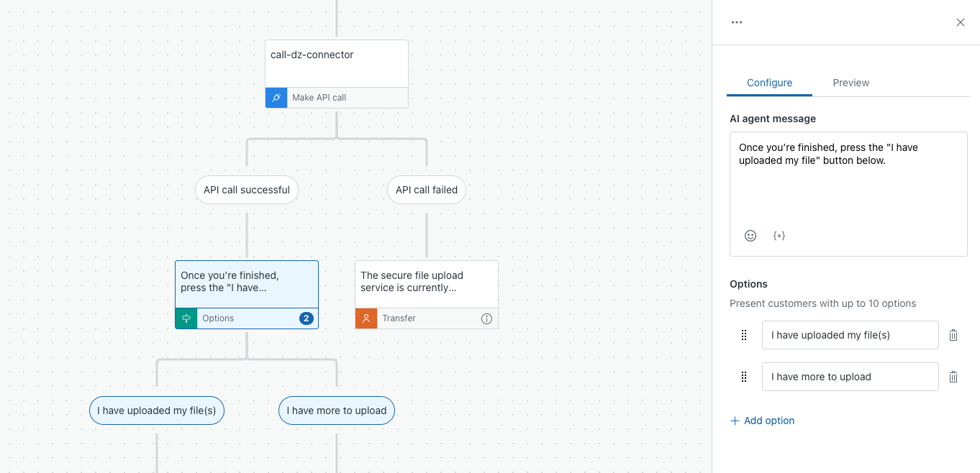Click the options count badge showing 2
Image resolution: width=980 pixels, height=473 pixels.
(x=307, y=318)
